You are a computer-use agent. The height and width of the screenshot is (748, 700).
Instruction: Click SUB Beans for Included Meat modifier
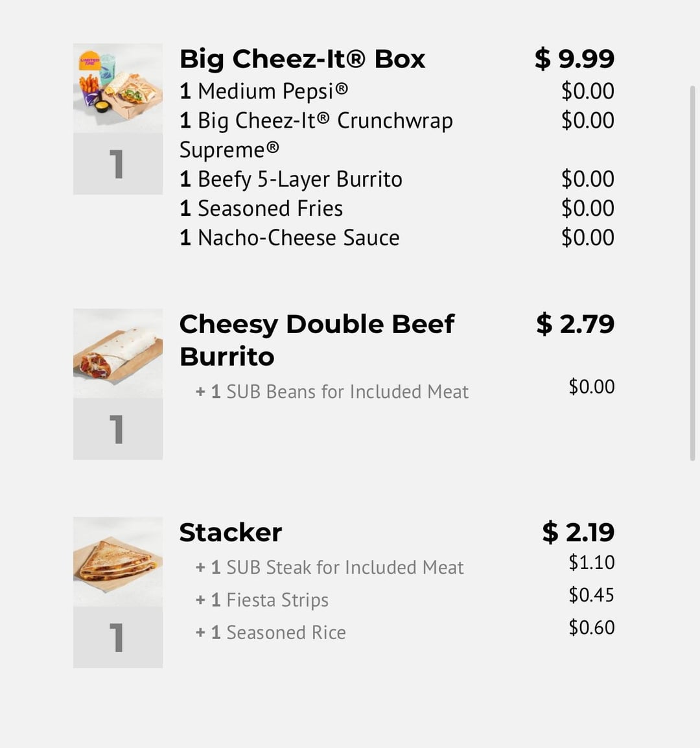(x=332, y=392)
